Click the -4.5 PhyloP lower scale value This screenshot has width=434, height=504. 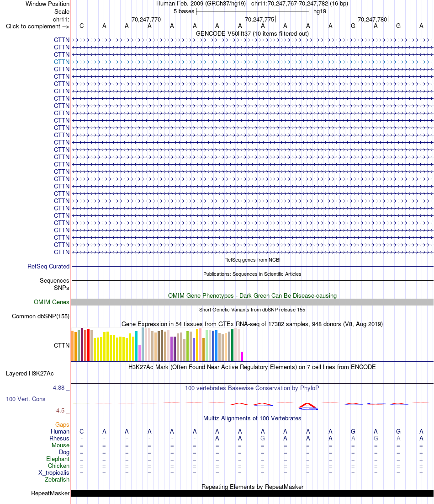coord(59,410)
